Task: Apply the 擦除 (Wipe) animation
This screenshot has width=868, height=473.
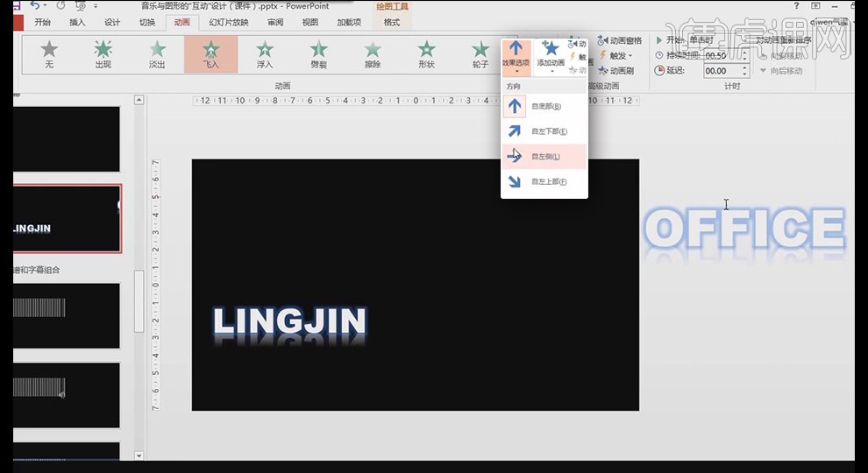Action: click(373, 54)
